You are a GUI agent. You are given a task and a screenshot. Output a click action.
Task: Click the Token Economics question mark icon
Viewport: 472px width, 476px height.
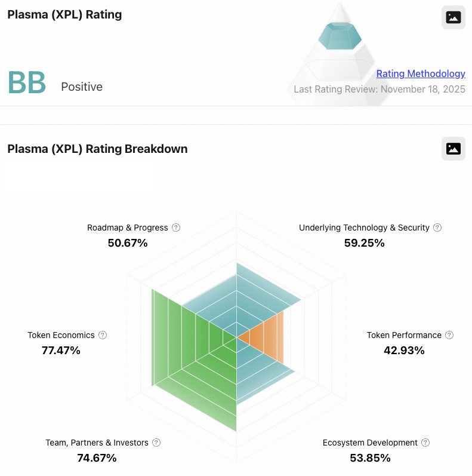click(103, 335)
